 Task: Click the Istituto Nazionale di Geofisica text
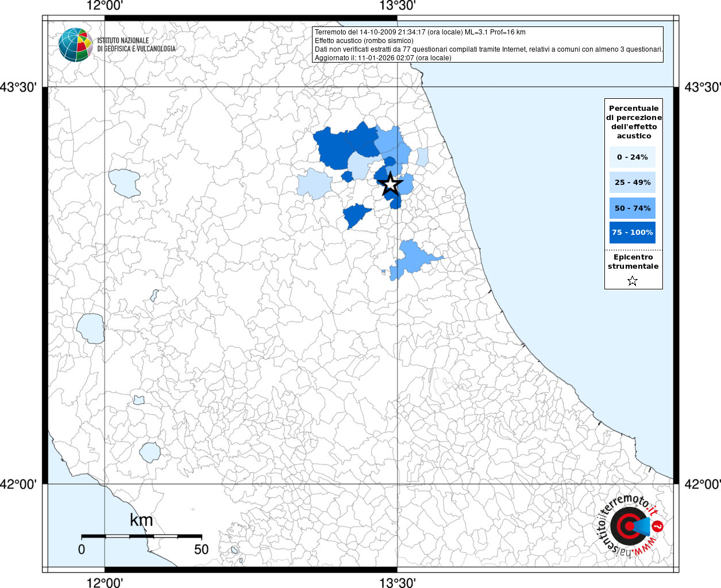click(x=136, y=45)
